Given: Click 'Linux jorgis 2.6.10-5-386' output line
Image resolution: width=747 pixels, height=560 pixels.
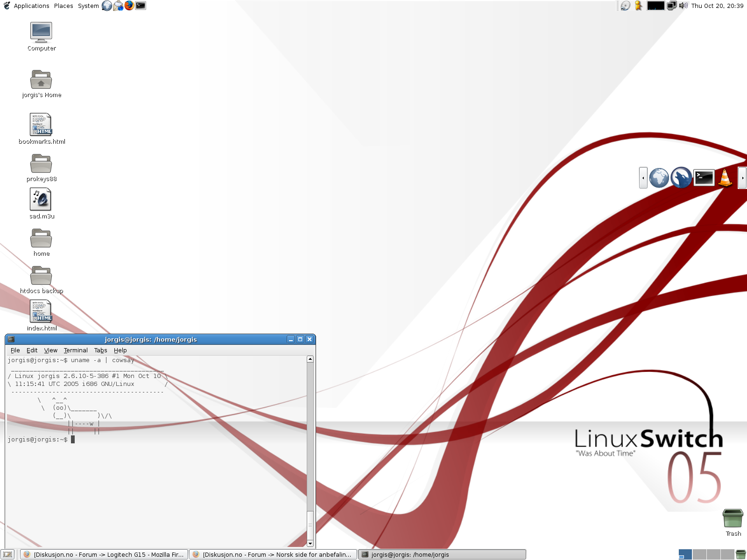Looking at the screenshot, I should click(88, 376).
